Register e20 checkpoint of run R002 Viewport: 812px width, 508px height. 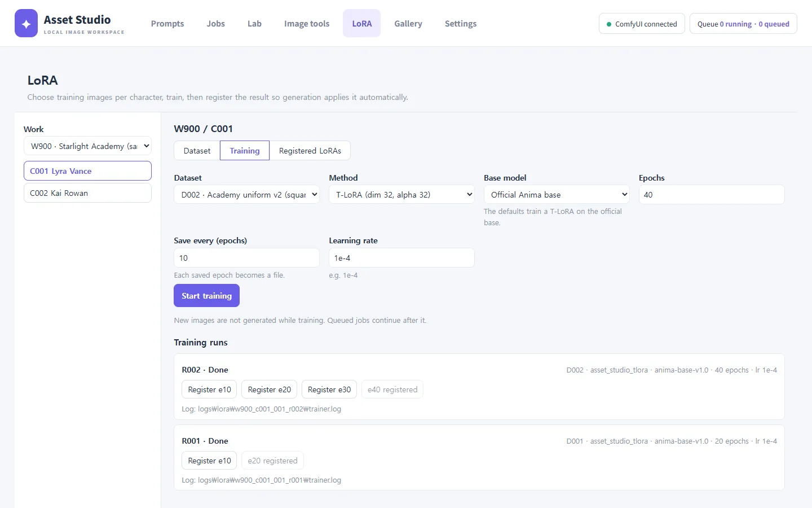tap(270, 389)
